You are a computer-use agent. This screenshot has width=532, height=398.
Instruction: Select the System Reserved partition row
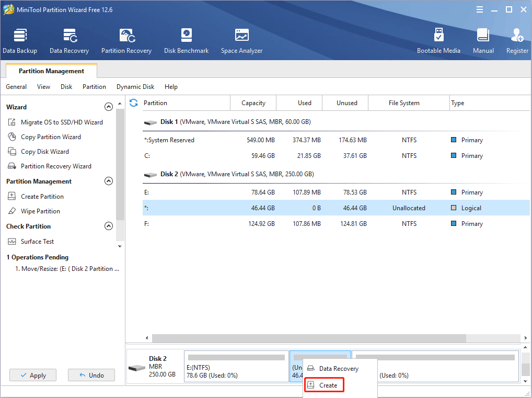click(x=336, y=140)
